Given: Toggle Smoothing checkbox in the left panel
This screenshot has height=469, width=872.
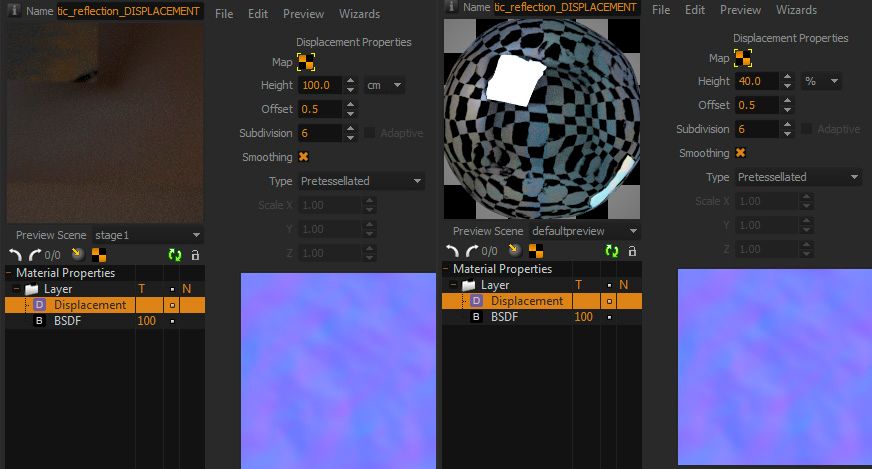Looking at the screenshot, I should tap(304, 157).
